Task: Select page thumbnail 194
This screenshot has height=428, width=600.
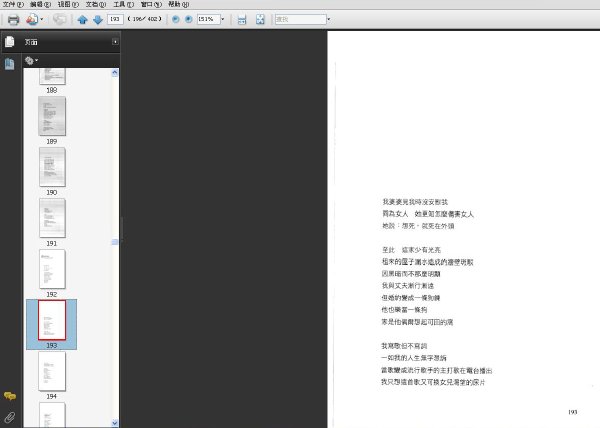Action: click(52, 371)
